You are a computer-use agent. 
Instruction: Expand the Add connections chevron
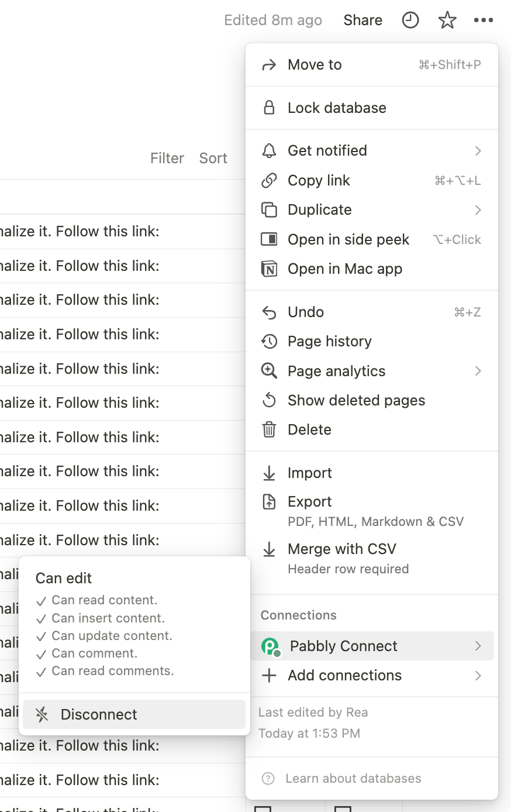click(478, 676)
